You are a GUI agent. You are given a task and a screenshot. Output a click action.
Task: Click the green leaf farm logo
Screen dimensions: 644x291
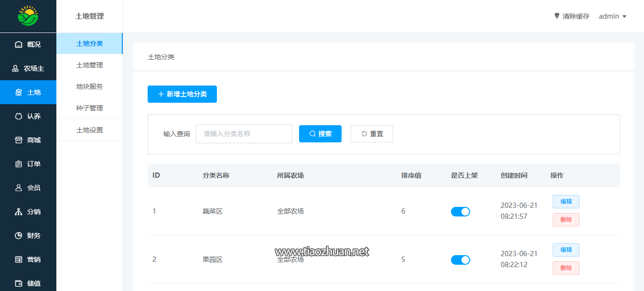(28, 16)
